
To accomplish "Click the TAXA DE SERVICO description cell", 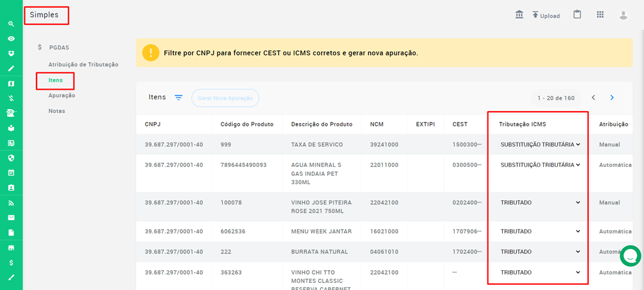I will (317, 144).
